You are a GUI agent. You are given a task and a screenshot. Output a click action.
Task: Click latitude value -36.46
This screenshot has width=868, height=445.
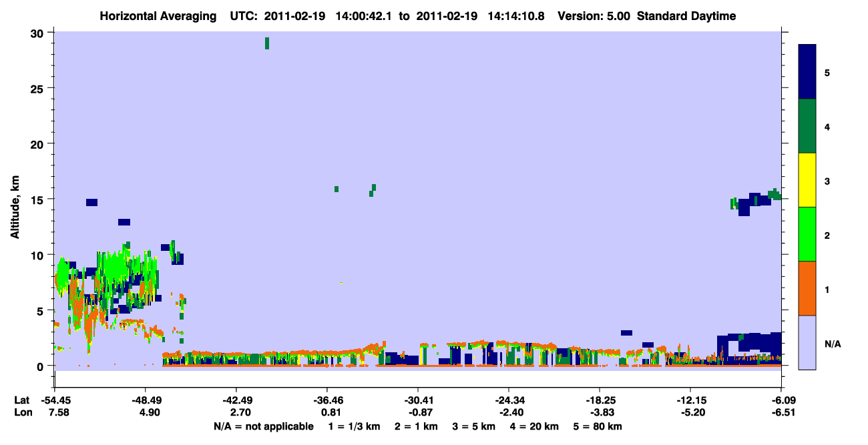(x=327, y=400)
